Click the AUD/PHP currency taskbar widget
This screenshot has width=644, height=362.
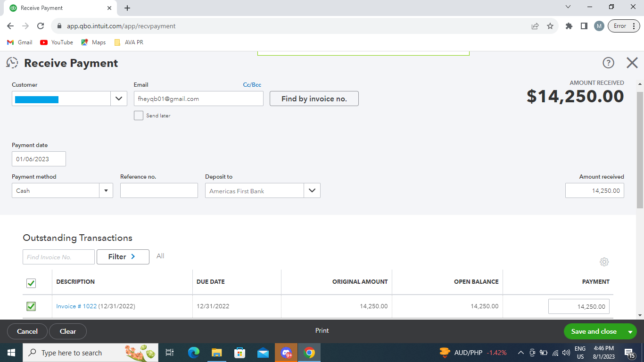click(473, 353)
